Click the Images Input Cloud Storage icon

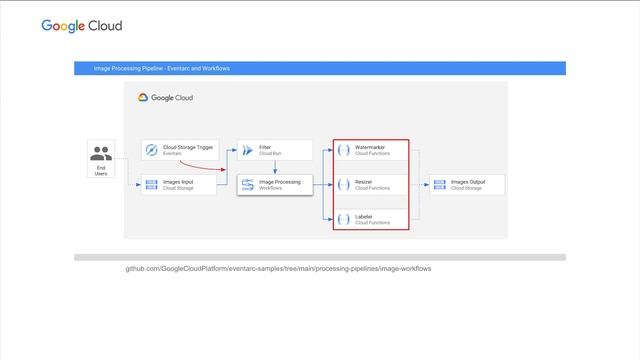pos(151,184)
